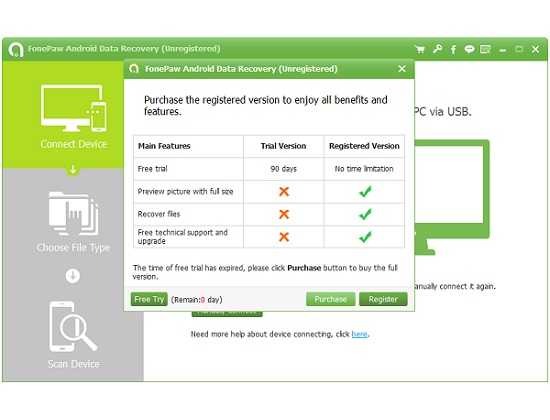
Task: Click the 'Registered Version' column header
Action: [x=364, y=146]
